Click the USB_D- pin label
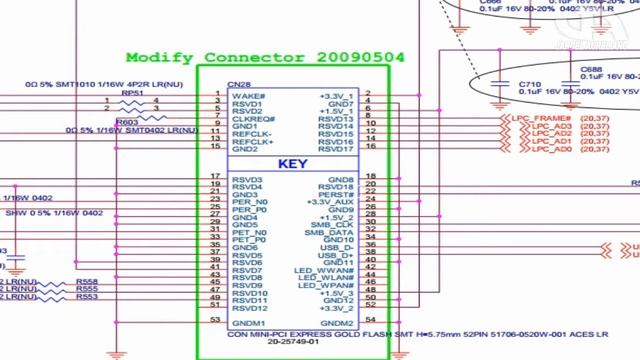Screen dimensions: 640x360 coord(337,248)
